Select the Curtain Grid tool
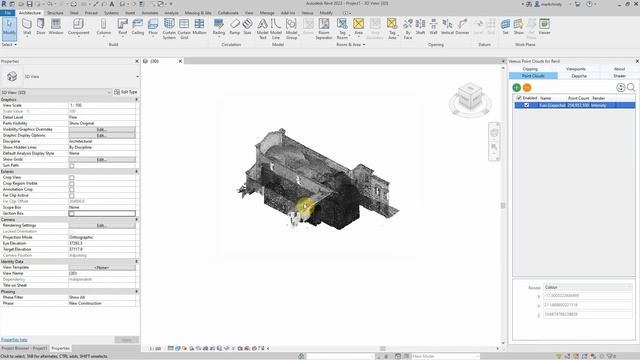640x360 pixels. (184, 29)
